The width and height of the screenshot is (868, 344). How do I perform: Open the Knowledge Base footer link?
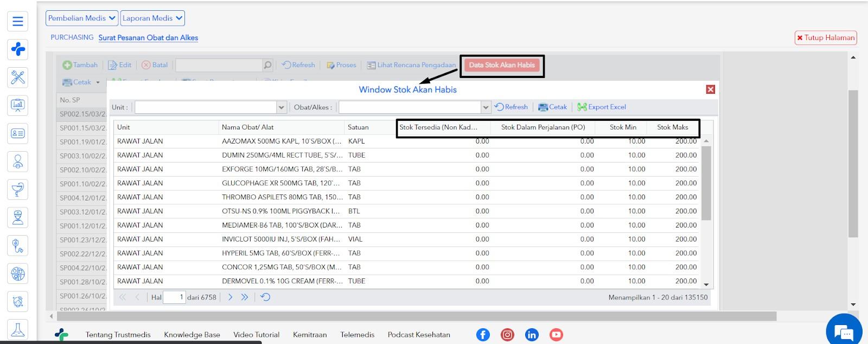(192, 335)
